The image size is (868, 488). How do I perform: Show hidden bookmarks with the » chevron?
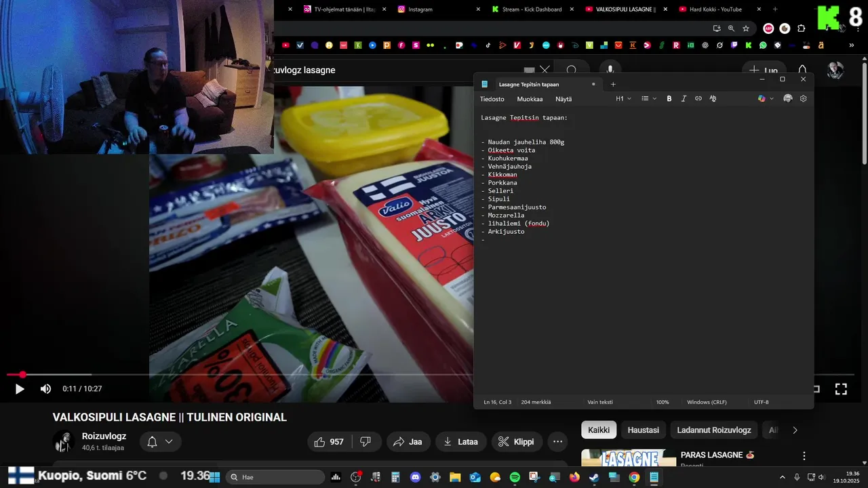click(x=852, y=45)
